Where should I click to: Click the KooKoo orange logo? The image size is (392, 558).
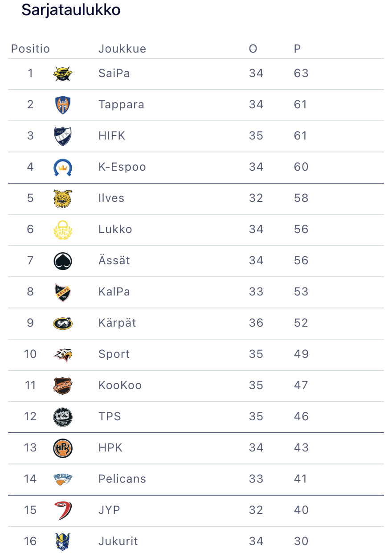62,386
